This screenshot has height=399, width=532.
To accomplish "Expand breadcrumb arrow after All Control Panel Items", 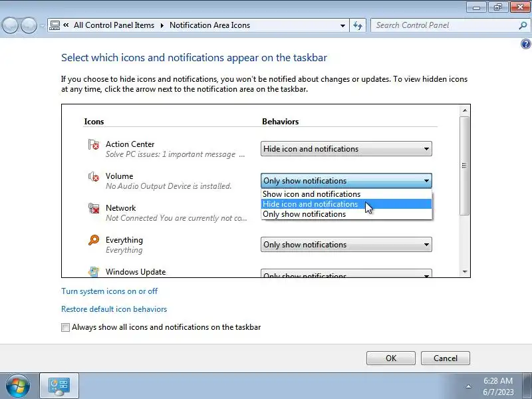I will pos(162,25).
